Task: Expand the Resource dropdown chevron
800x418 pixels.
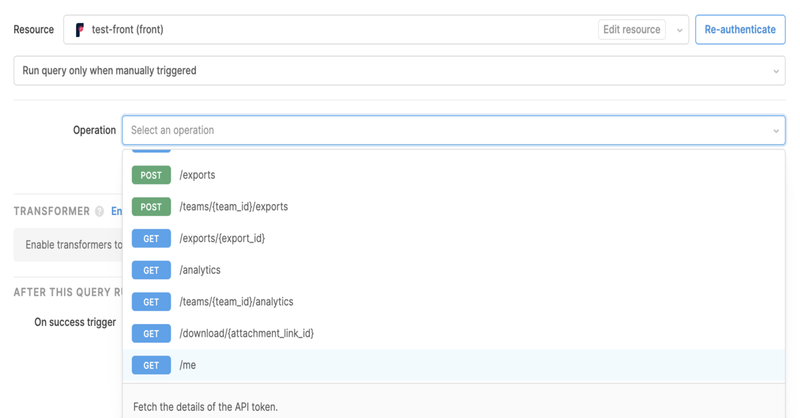Action: 680,30
